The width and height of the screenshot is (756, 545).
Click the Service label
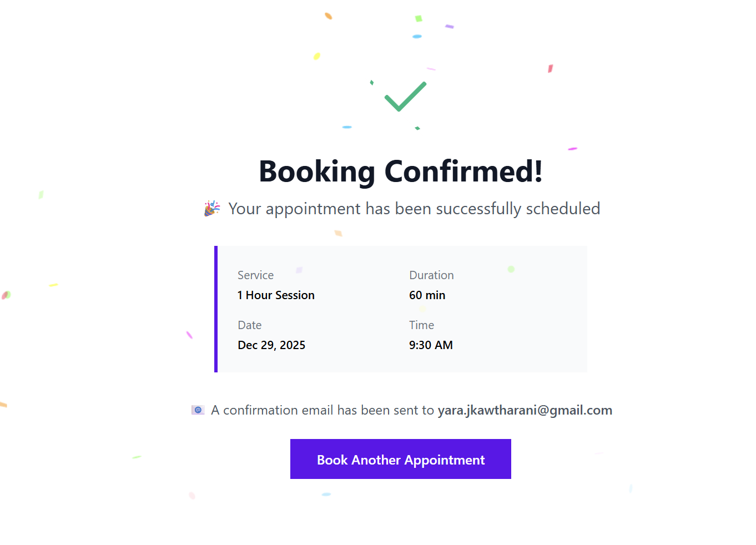[255, 275]
